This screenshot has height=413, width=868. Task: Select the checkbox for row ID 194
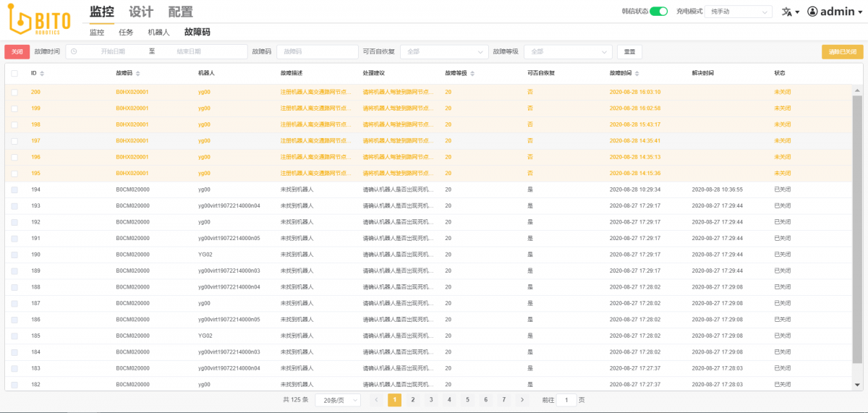[x=14, y=190]
